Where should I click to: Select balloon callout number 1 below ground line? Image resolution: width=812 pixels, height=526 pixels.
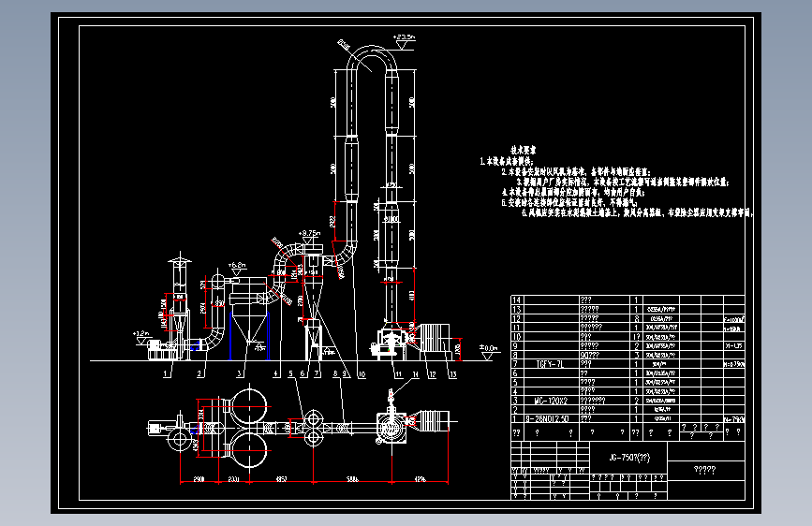[x=166, y=373]
